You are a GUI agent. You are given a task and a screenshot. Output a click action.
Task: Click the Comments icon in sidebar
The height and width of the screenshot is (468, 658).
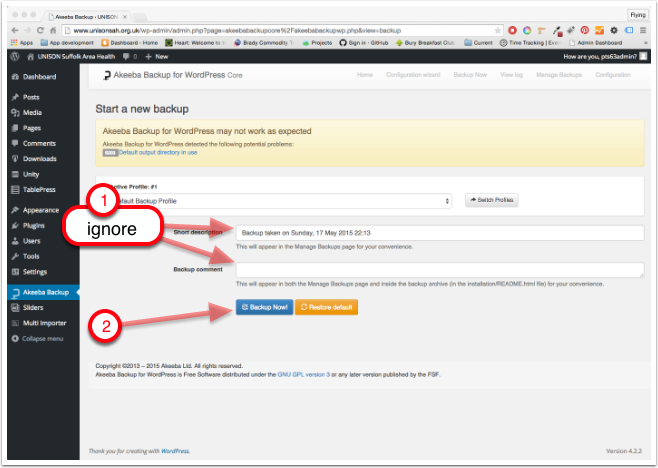[x=16, y=143]
